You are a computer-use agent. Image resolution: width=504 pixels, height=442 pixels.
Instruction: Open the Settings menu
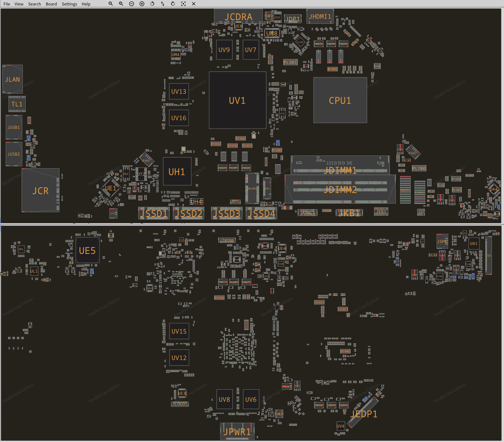(69, 4)
